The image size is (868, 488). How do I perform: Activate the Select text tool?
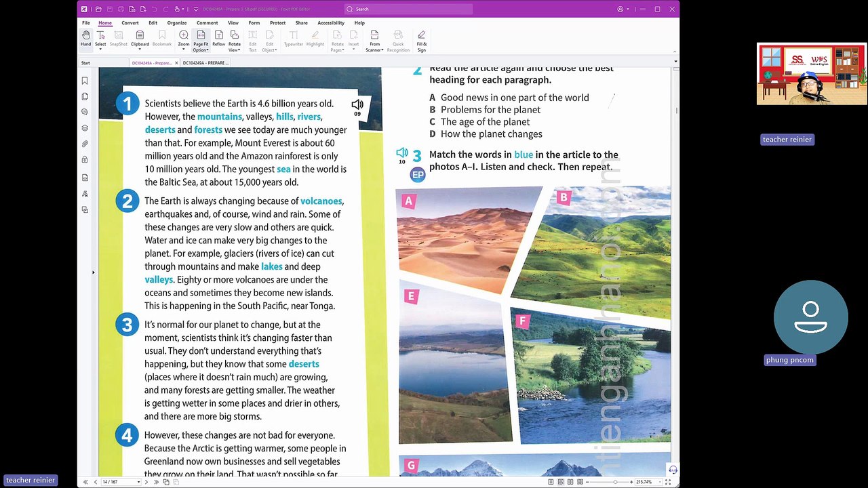coord(100,39)
